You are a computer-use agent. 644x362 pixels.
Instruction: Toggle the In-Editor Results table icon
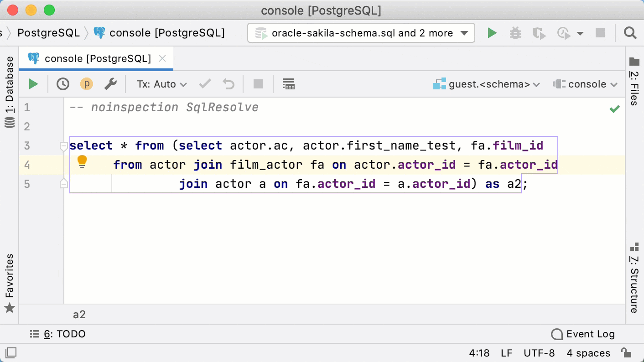[x=288, y=84]
